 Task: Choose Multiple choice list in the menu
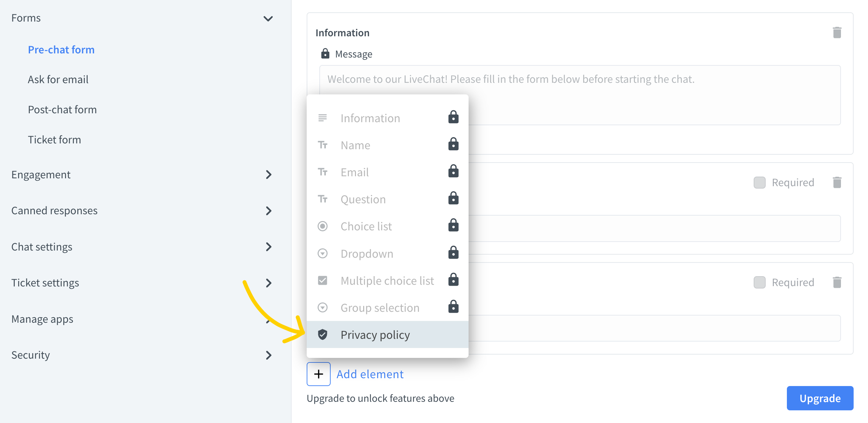387,281
